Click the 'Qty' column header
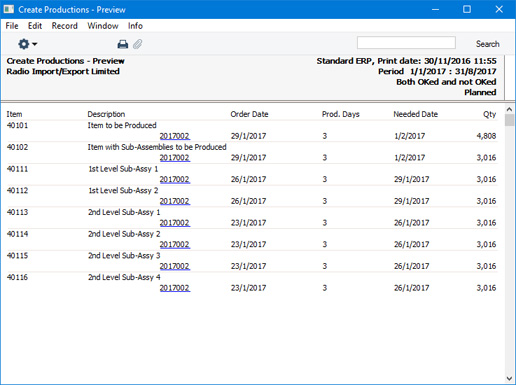Viewport: 516px width, 385px height. pos(490,114)
